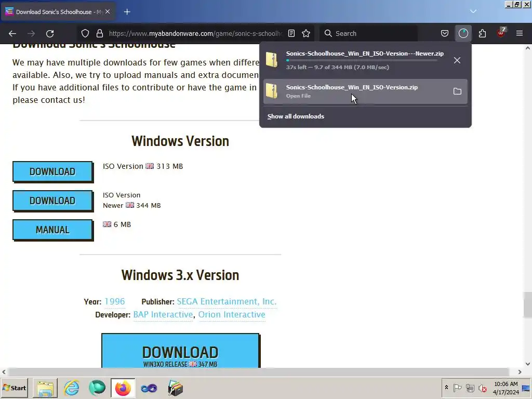Click the horizontal scroll left arrow
532x399 pixels.
[4, 372]
